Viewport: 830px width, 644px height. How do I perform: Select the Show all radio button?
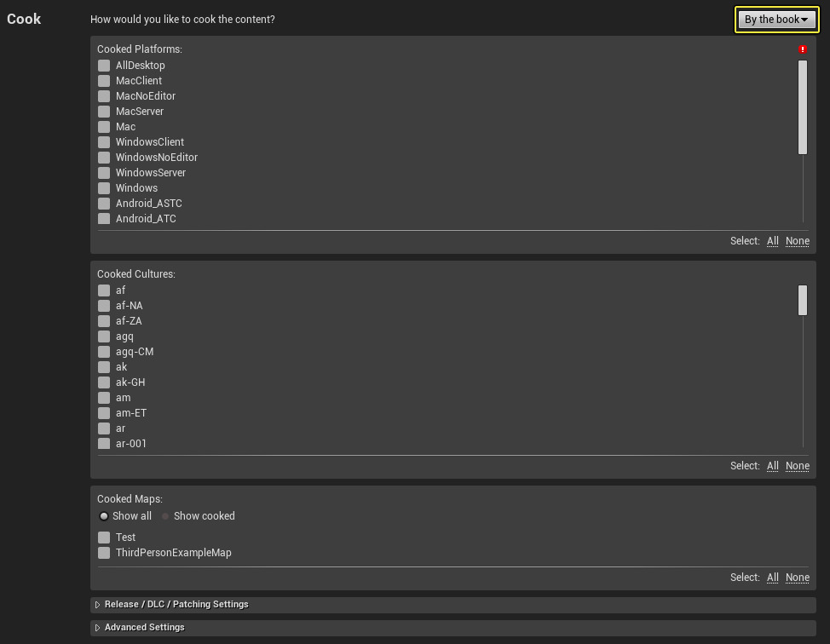pos(104,516)
